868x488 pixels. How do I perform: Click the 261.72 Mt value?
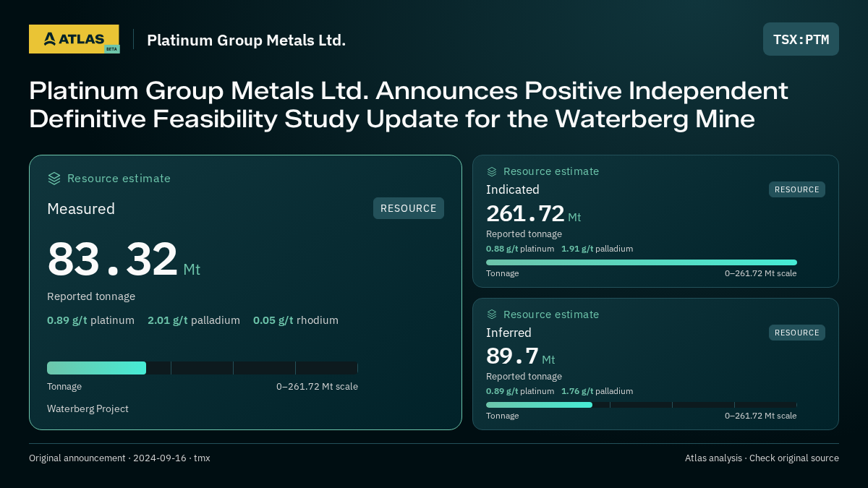pos(533,214)
